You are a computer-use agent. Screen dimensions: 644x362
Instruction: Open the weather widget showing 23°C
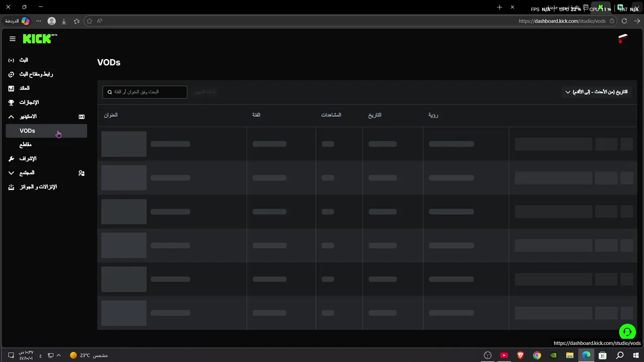pyautogui.click(x=89, y=355)
